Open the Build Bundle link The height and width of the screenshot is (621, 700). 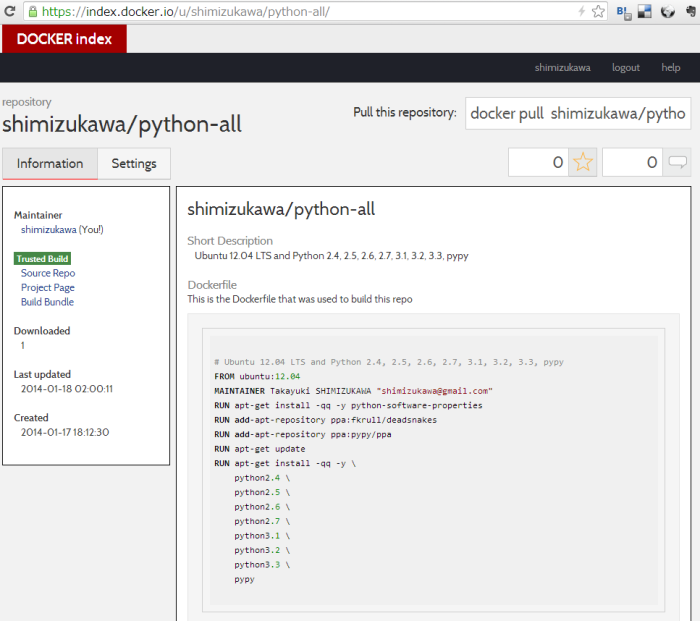click(47, 302)
